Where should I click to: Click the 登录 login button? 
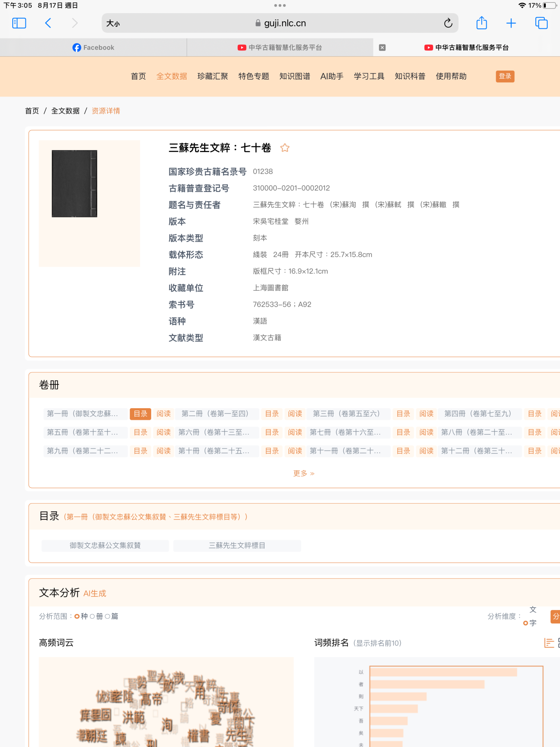coord(505,76)
